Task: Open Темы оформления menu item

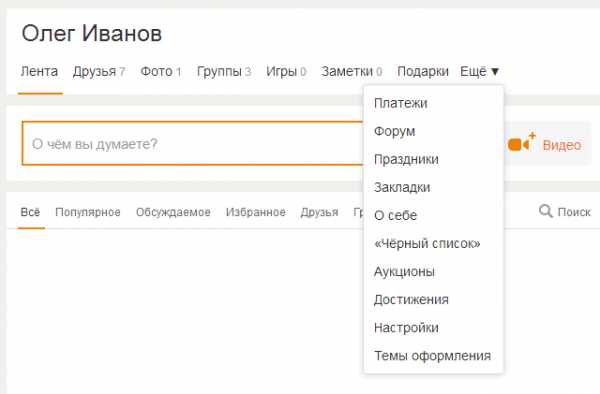Action: [x=432, y=356]
